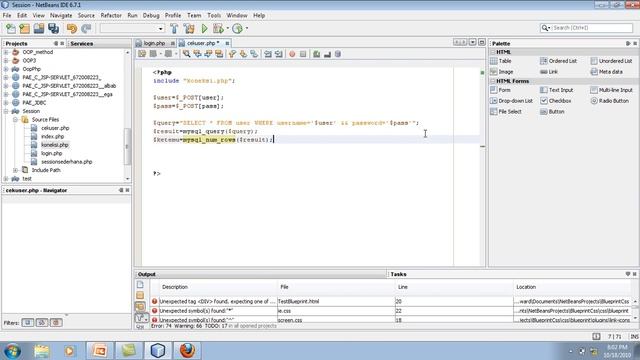Toggle the Tasks filter funnel button

pyautogui.click(x=141, y=318)
